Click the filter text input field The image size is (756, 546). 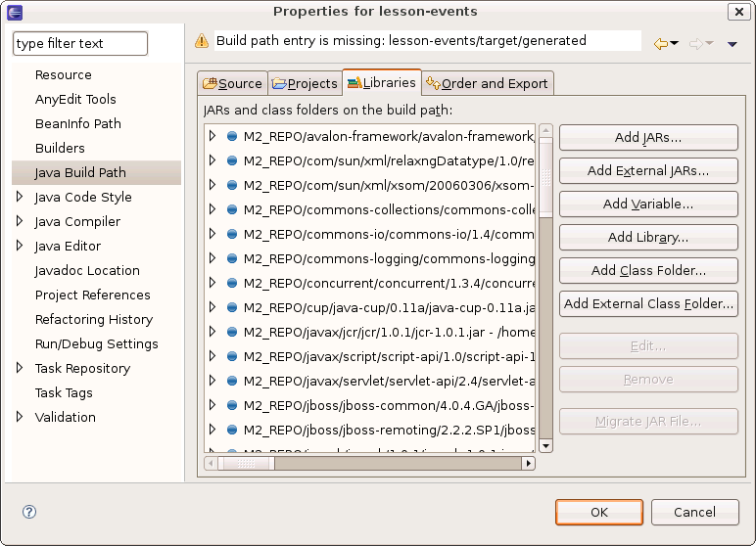pos(80,44)
